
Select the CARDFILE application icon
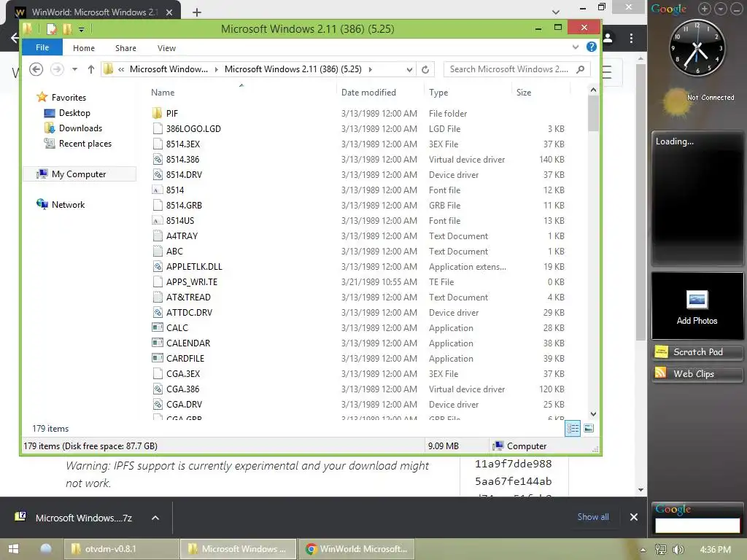click(158, 358)
